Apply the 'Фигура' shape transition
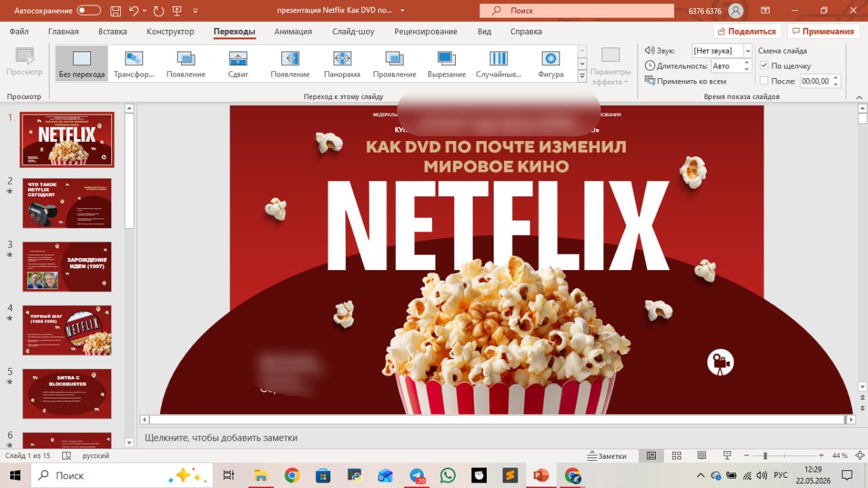 pyautogui.click(x=551, y=63)
